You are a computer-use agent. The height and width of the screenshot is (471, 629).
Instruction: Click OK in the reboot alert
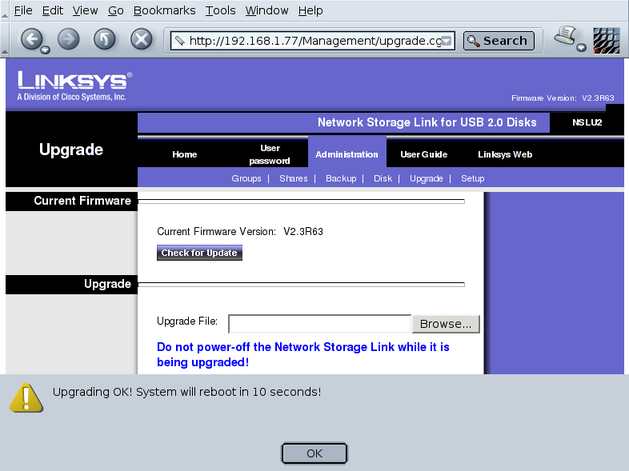coord(314,453)
